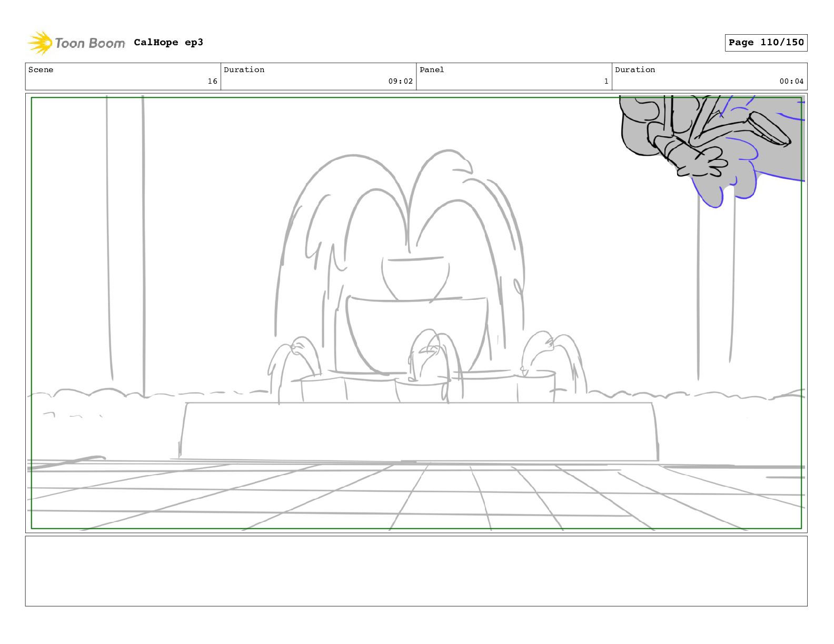Click the empty notes box below panel

[416, 571]
